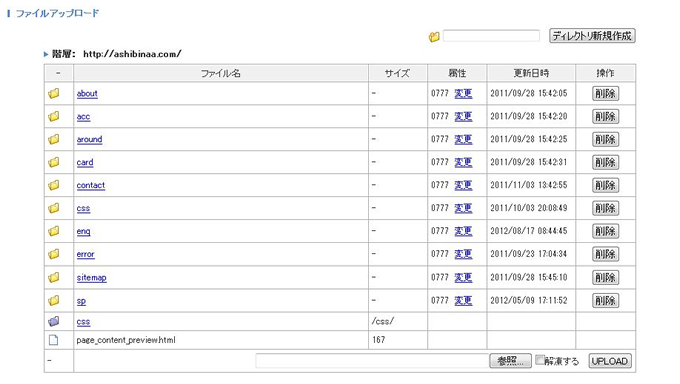Delete the contact folder with 削除
The image size is (680, 384).
click(x=605, y=185)
